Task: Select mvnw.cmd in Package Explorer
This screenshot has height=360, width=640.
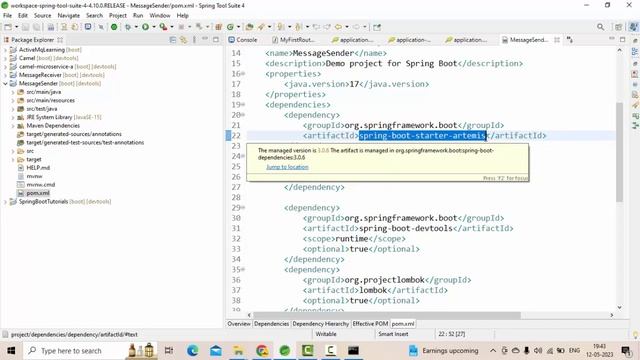Action: 40,184
